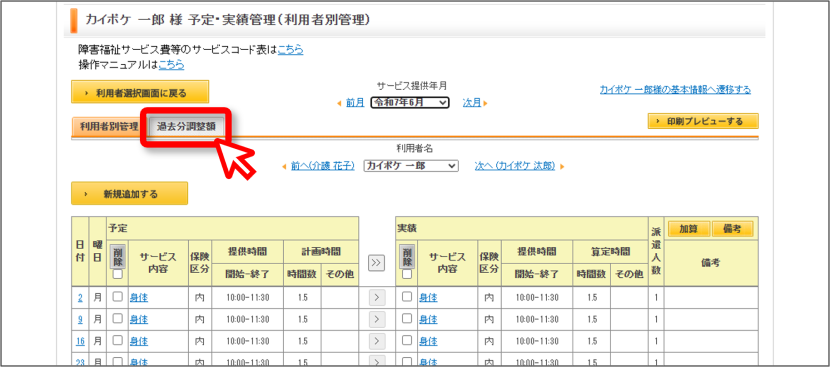
Task: Open the service month dropdown 令和7年6月
Action: [x=410, y=103]
